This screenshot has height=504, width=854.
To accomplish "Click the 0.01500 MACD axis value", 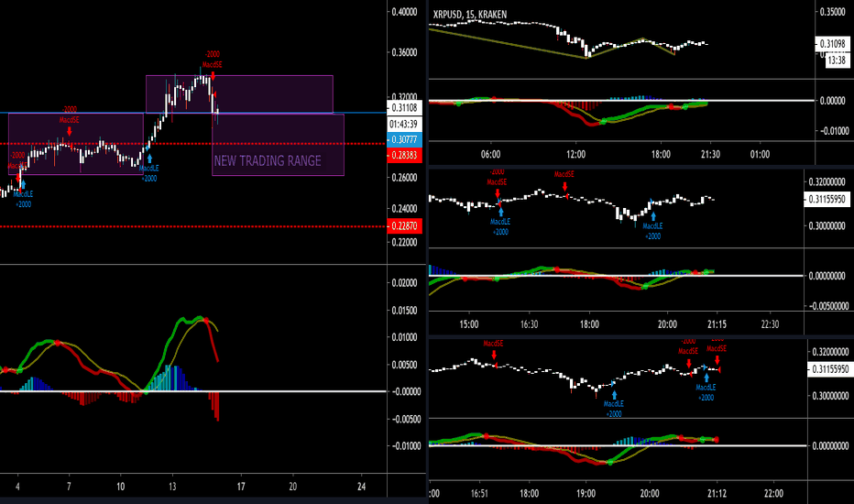I will tap(406, 310).
